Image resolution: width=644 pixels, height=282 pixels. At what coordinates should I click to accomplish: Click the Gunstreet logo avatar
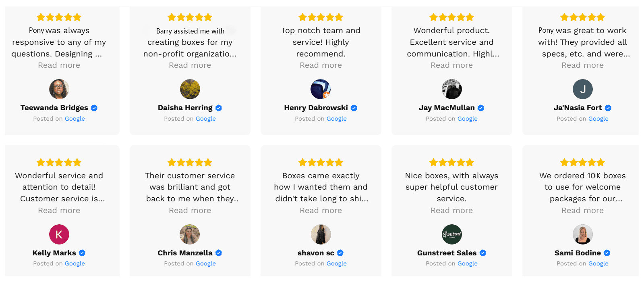click(x=451, y=234)
